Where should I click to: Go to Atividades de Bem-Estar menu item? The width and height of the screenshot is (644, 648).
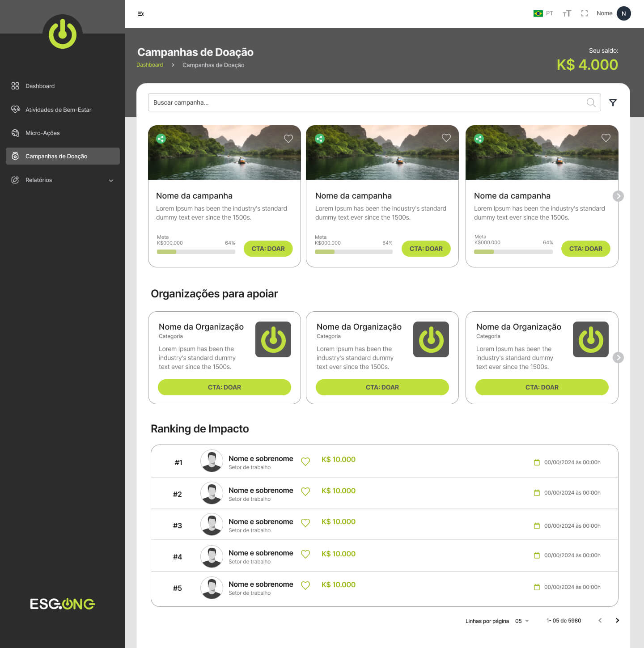coord(58,110)
